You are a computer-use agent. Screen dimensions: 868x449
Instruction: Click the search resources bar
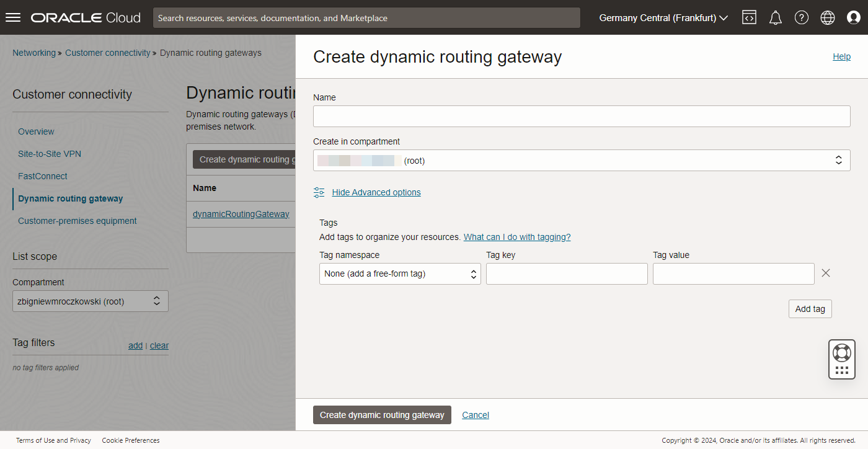click(366, 18)
